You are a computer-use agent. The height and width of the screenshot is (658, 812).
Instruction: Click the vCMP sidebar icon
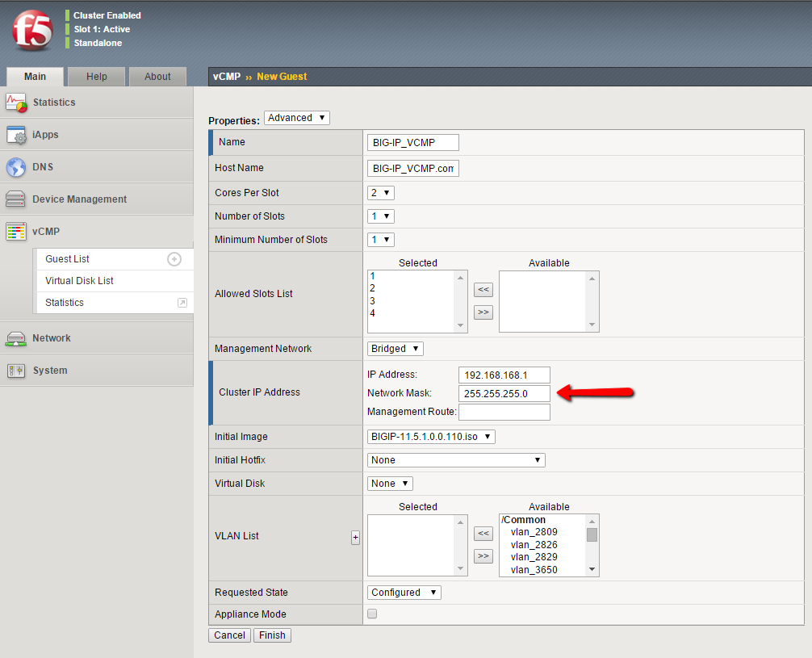coord(16,232)
